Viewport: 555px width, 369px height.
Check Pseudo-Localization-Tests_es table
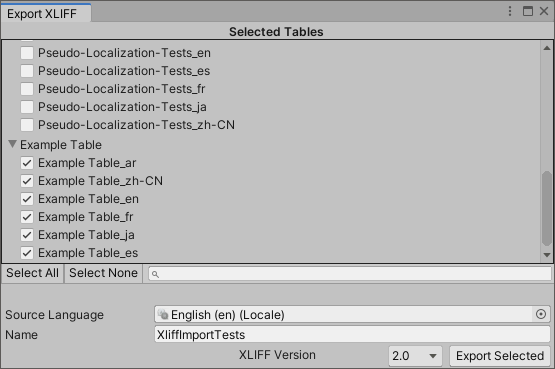coord(27,71)
